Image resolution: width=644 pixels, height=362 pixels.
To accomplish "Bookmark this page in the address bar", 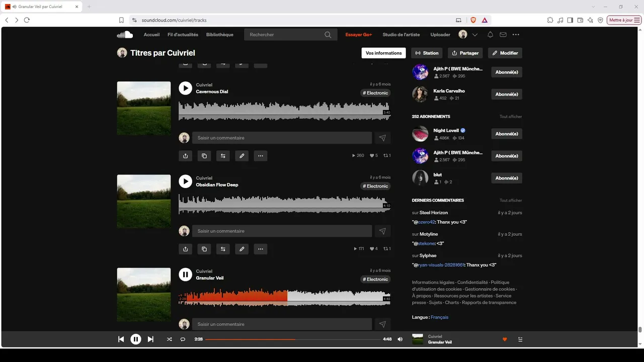I will point(121,20).
